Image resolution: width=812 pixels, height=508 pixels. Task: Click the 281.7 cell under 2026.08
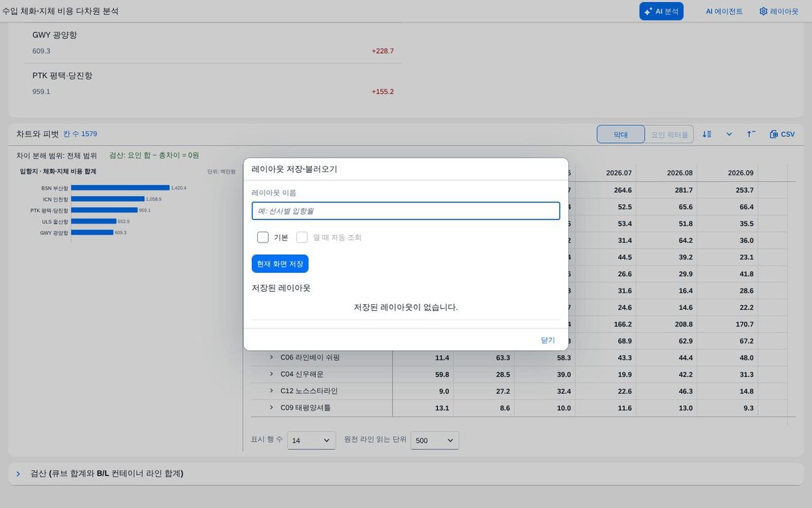coord(684,190)
